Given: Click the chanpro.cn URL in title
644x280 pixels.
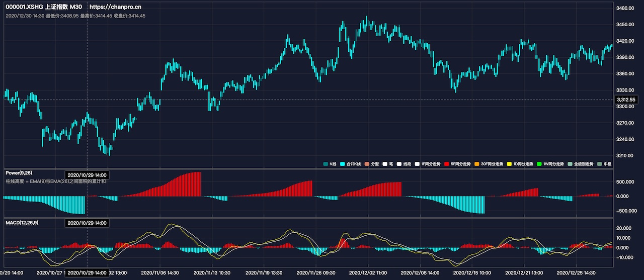Looking at the screenshot, I should tap(114, 8).
